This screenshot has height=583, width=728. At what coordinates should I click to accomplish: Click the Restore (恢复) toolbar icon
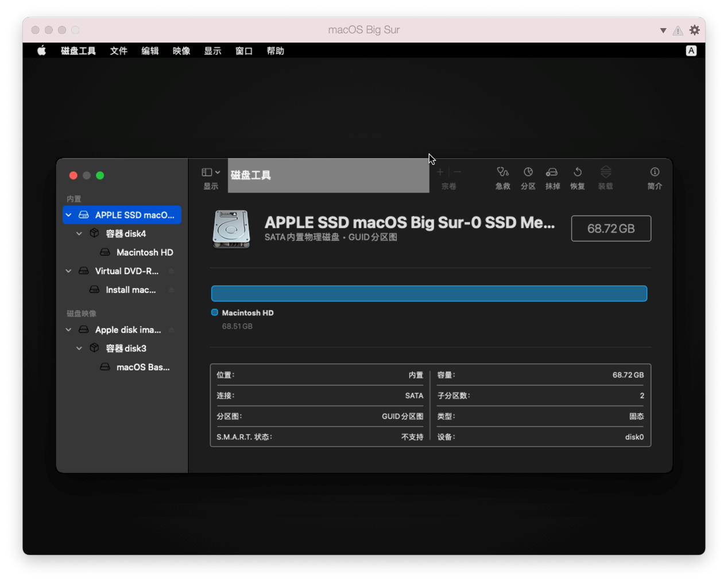(578, 172)
